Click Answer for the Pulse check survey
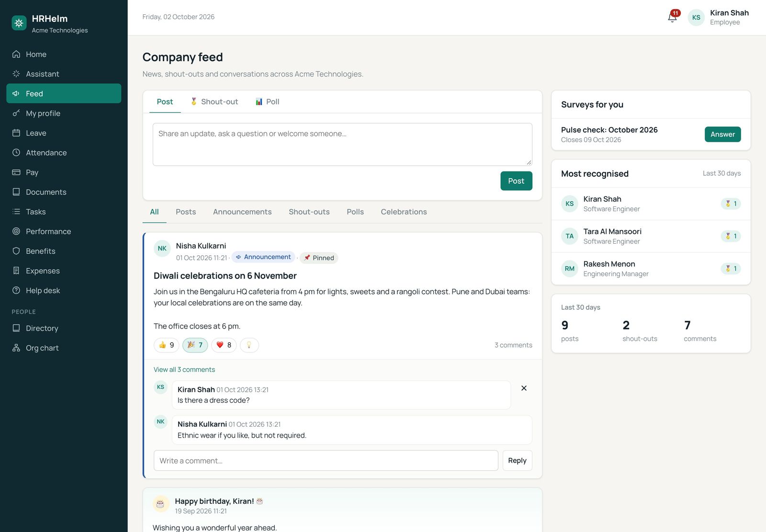This screenshot has width=766, height=532. 722,135
